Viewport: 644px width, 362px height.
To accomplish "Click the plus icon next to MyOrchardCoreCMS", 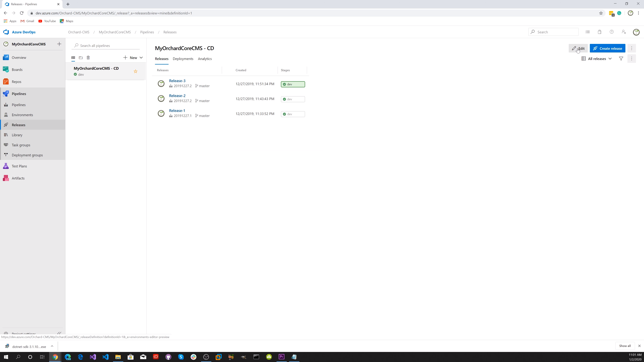I will coord(59,44).
